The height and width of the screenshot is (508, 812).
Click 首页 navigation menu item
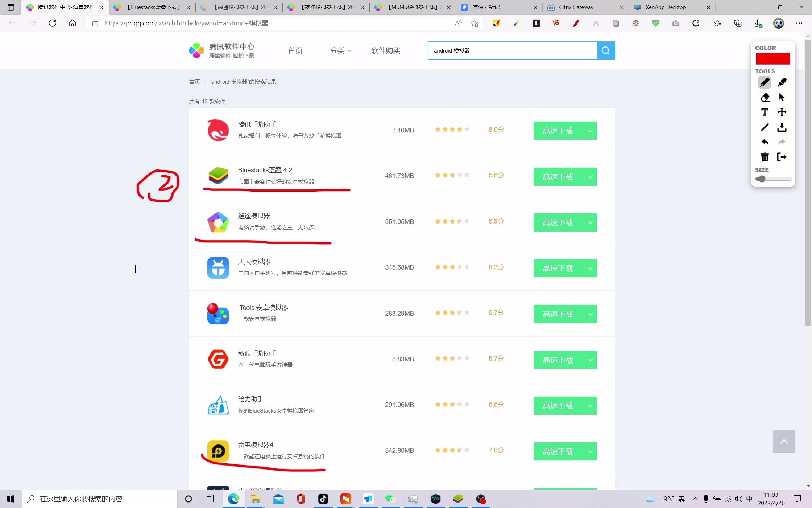pos(295,50)
